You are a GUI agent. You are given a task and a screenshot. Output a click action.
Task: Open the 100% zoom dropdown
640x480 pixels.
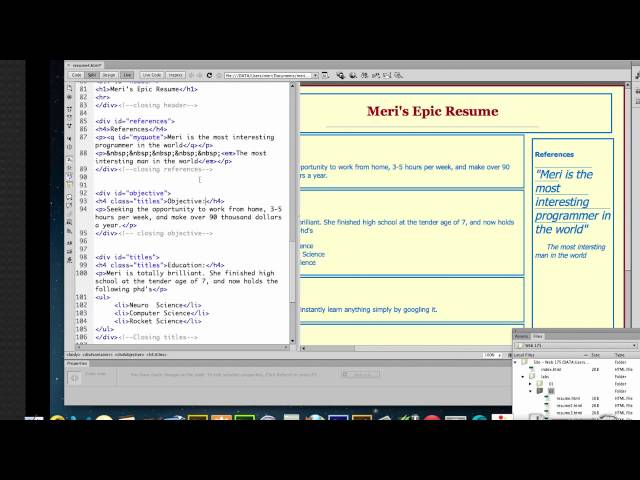(x=493, y=355)
